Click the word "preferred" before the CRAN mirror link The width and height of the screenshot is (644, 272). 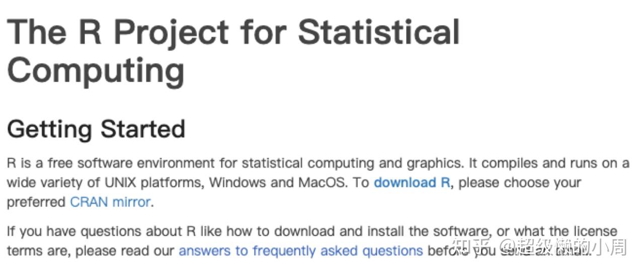(x=36, y=202)
